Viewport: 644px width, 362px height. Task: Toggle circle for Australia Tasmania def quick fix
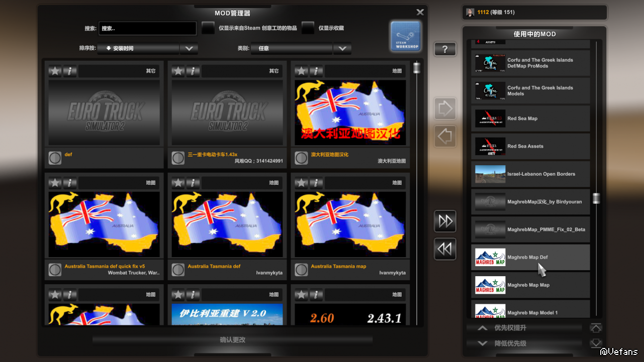[55, 270]
